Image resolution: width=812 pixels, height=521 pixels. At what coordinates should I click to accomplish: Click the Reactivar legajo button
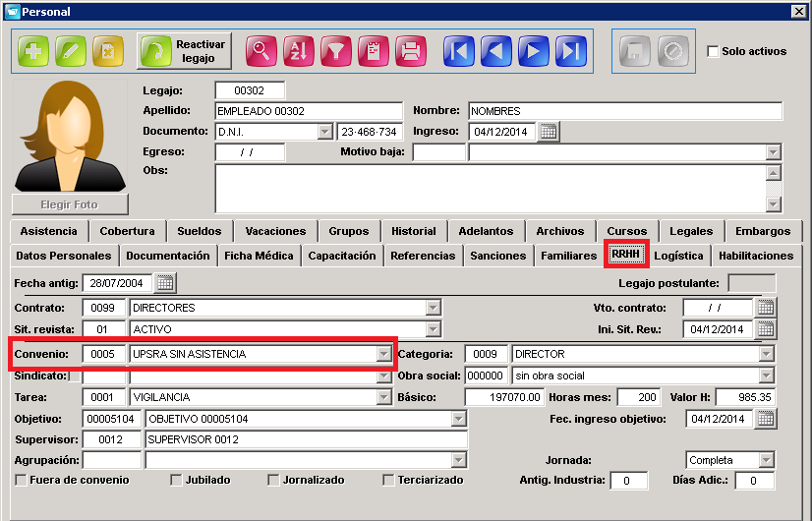(184, 51)
